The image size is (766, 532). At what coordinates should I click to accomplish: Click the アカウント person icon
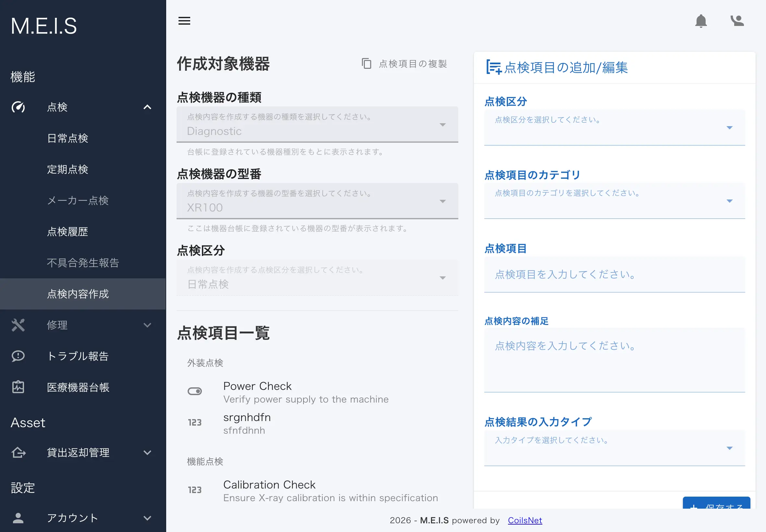tap(18, 518)
